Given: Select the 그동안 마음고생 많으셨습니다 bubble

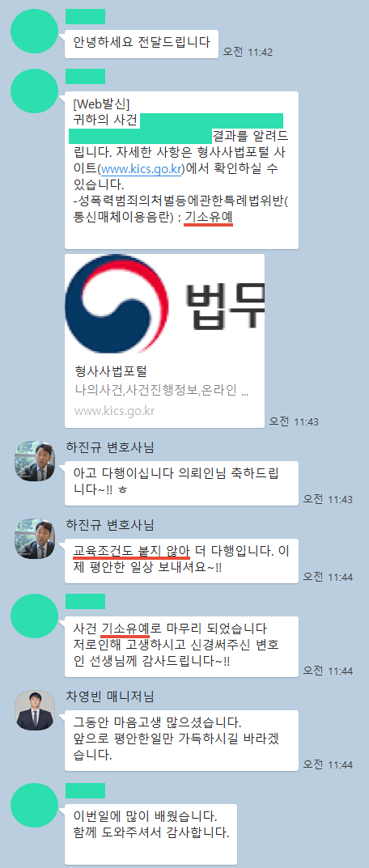Looking at the screenshot, I should click(182, 739).
